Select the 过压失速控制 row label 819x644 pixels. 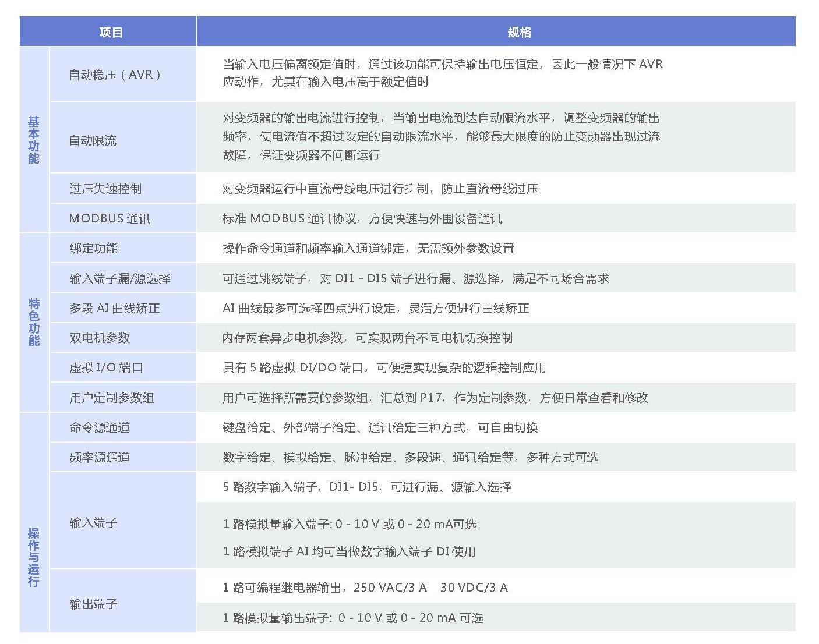105,189
